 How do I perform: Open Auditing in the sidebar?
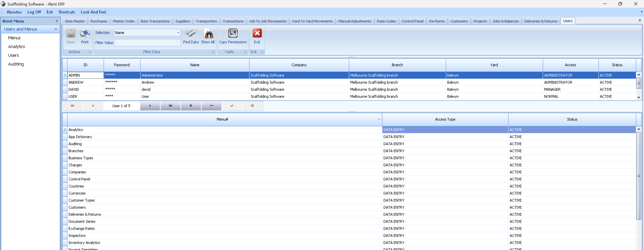[x=16, y=64]
